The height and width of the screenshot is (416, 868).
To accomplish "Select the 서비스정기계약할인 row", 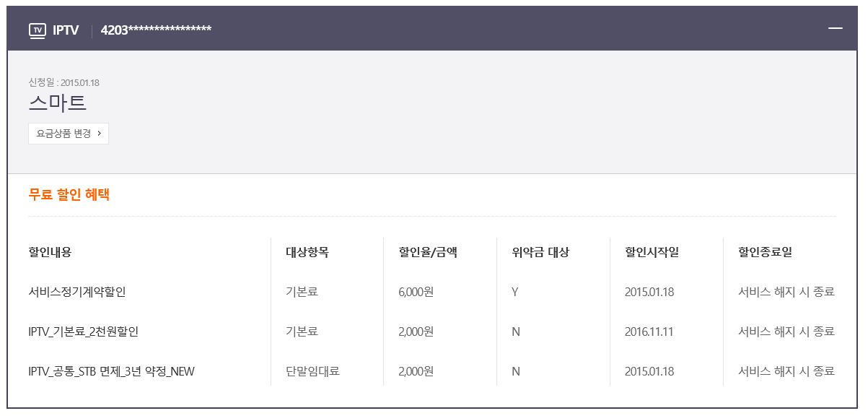I will (431, 292).
